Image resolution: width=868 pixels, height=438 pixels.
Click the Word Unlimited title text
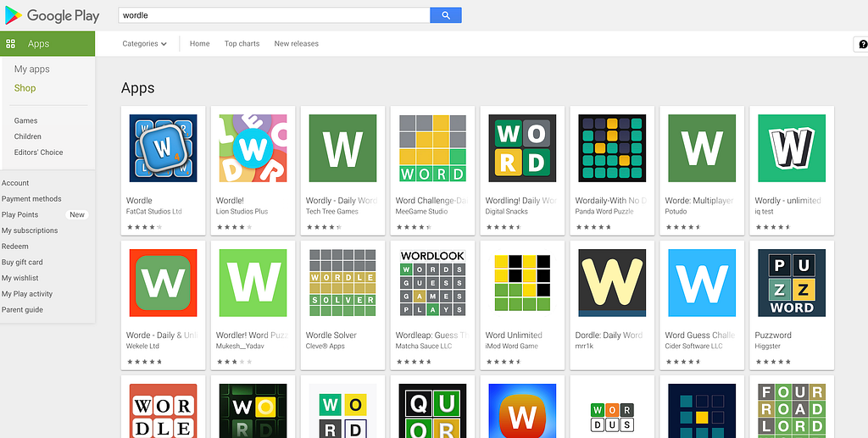point(514,335)
